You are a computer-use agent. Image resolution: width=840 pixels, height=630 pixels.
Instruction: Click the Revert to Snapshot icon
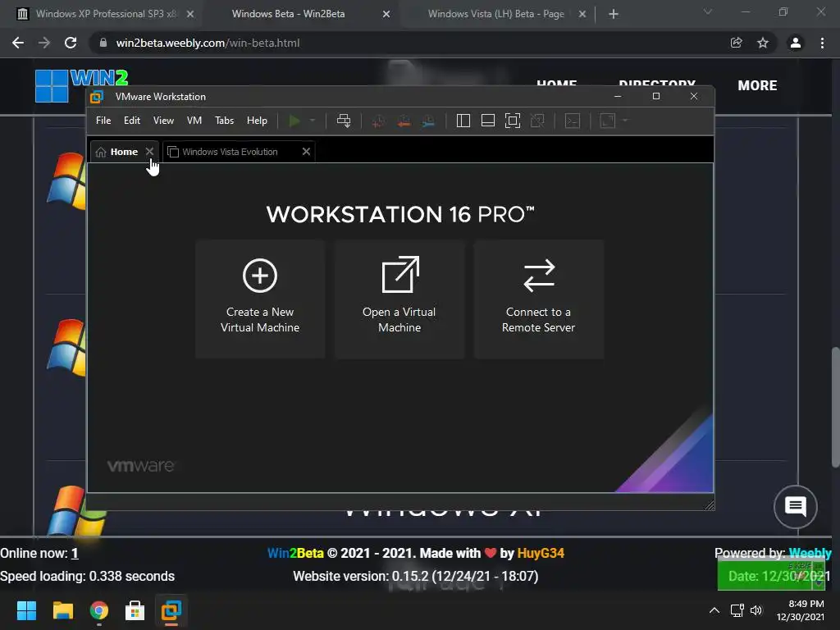[x=404, y=121]
